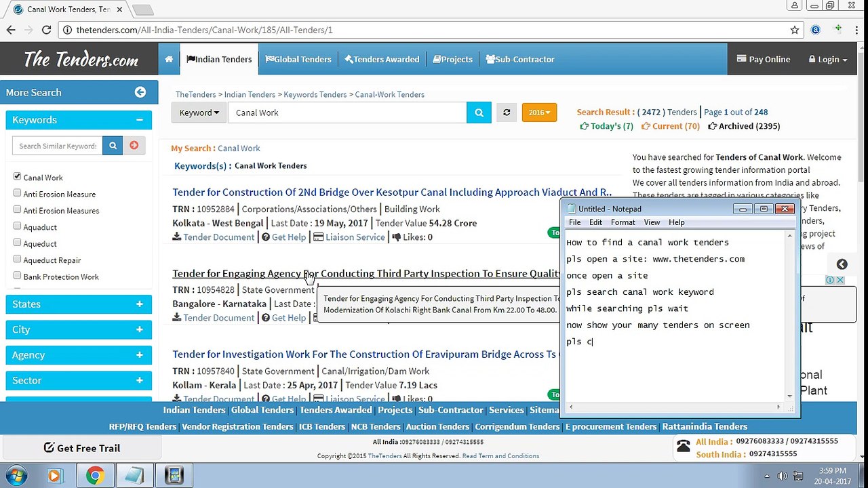Open the Notepad View menu

[x=652, y=222]
